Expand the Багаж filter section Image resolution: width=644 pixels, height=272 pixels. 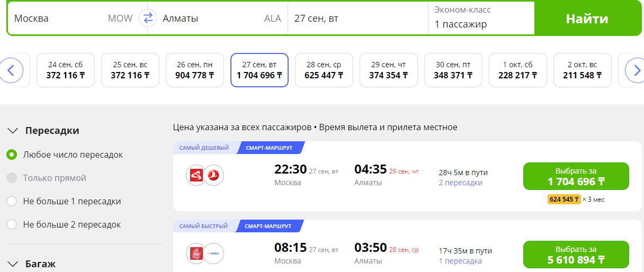[14, 264]
